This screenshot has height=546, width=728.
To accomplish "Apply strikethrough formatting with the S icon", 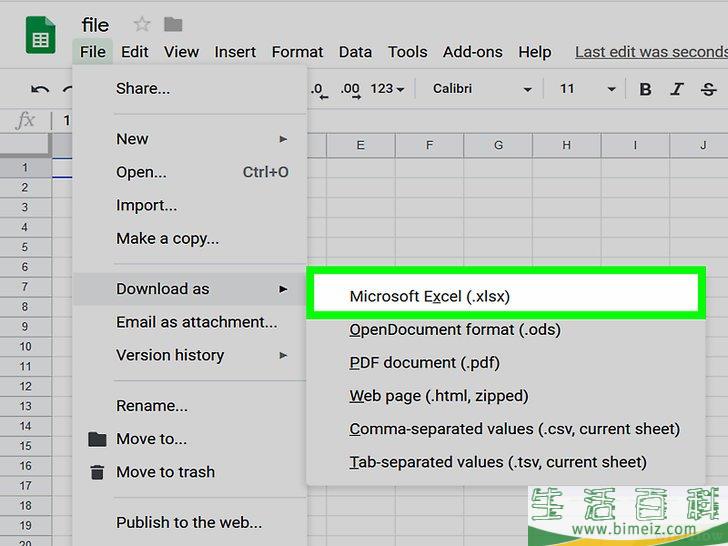I will click(708, 89).
